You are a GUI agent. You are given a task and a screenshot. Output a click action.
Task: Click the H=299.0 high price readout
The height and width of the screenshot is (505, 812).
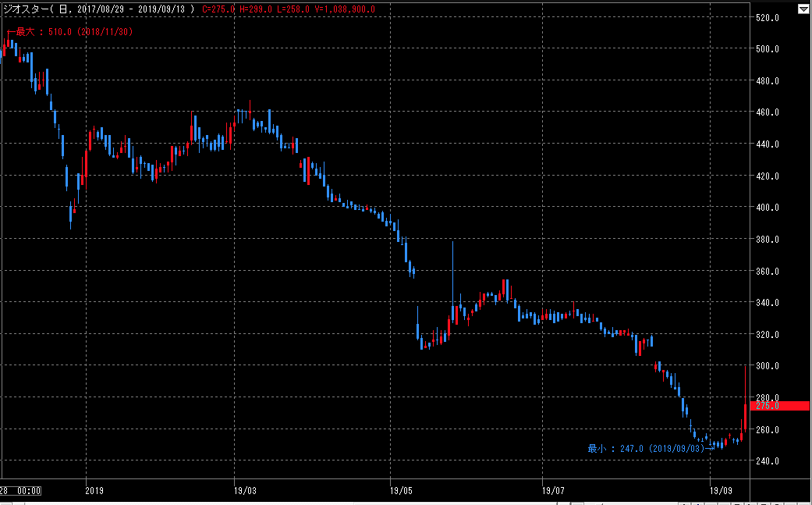[256, 9]
